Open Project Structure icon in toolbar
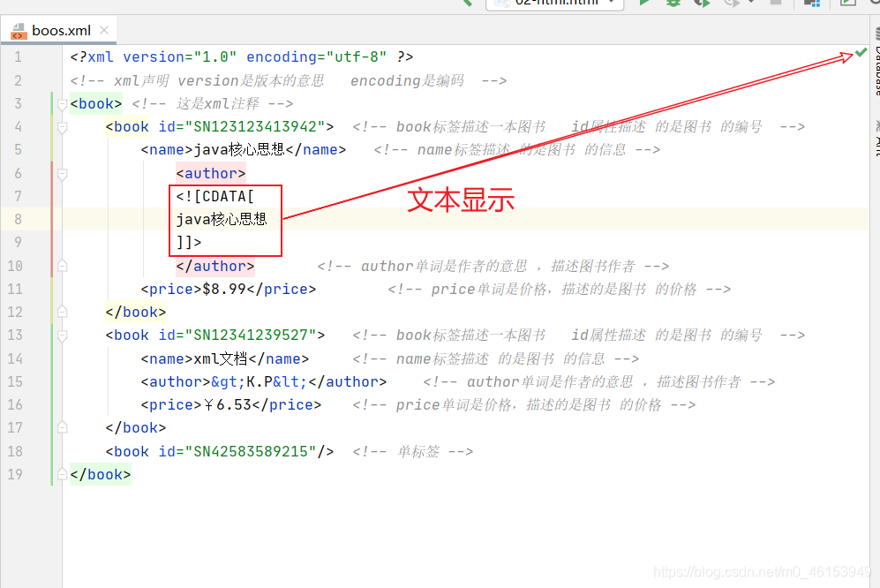 tap(811, 3)
